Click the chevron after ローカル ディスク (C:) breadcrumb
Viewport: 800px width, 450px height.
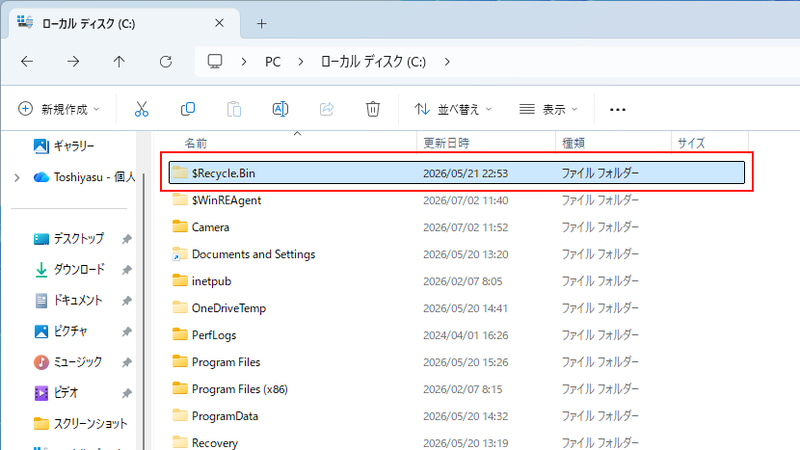(447, 62)
